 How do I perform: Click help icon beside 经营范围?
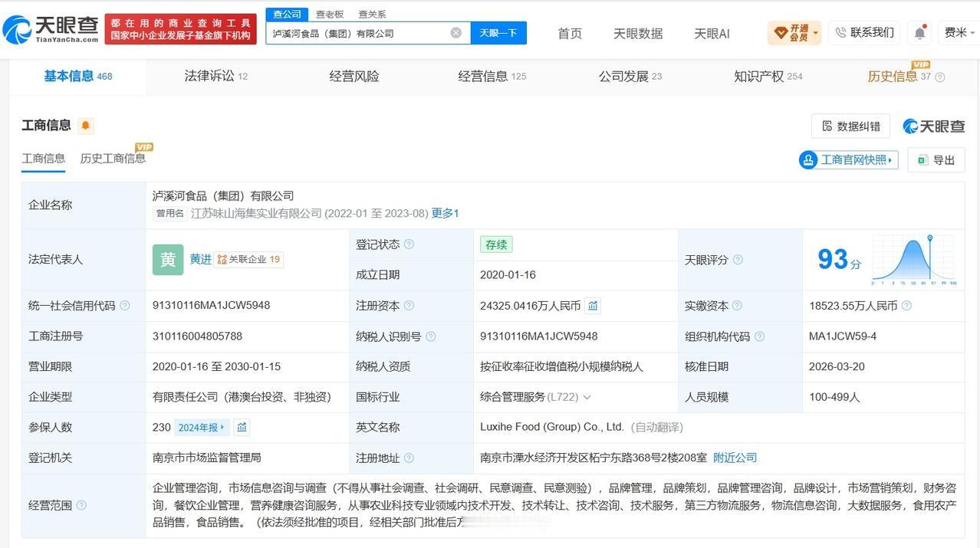click(81, 505)
